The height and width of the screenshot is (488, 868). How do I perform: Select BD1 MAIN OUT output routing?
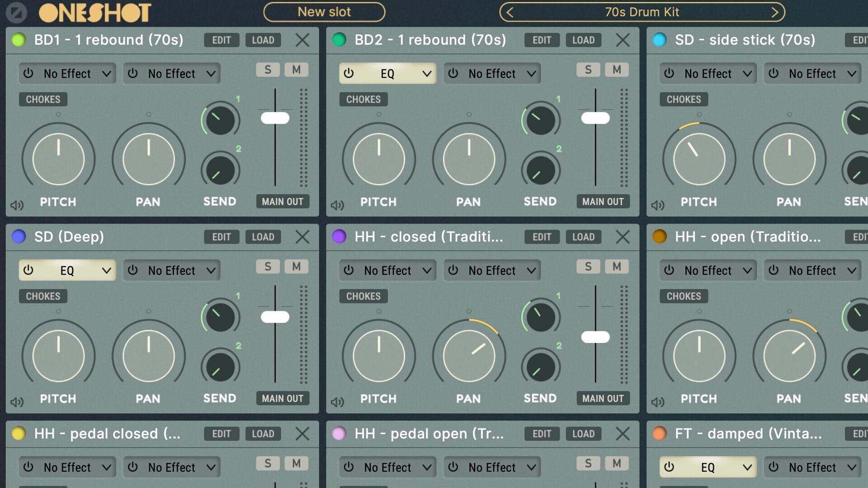click(x=283, y=202)
